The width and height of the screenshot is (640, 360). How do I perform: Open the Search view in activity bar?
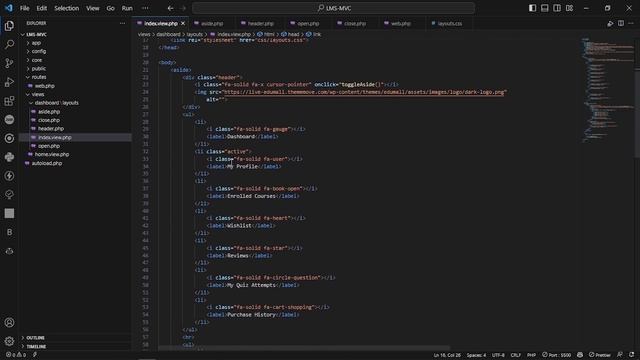tap(9, 44)
